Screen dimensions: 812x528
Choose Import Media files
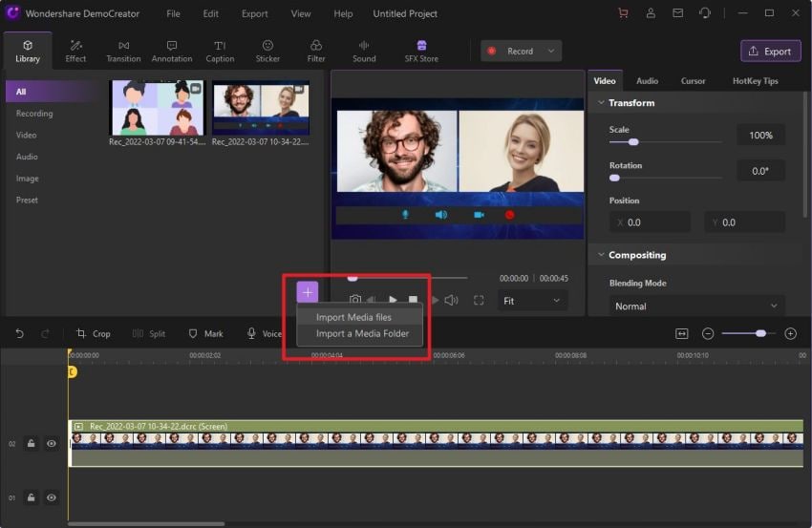[x=360, y=317]
